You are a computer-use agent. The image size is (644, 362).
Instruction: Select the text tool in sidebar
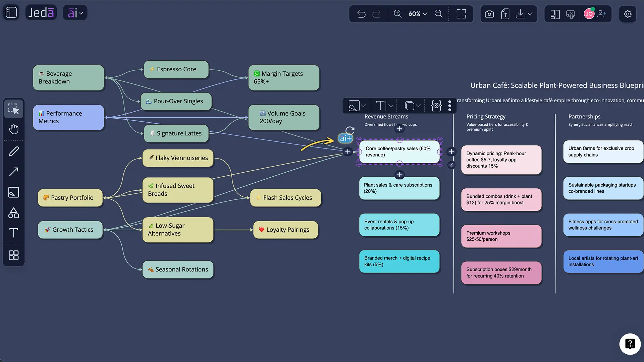[14, 233]
